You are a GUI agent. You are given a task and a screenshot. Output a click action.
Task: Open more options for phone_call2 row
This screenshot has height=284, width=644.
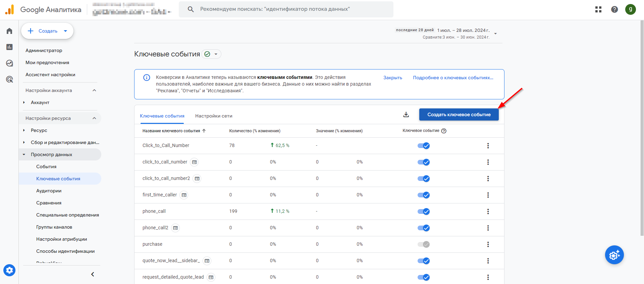tap(488, 228)
